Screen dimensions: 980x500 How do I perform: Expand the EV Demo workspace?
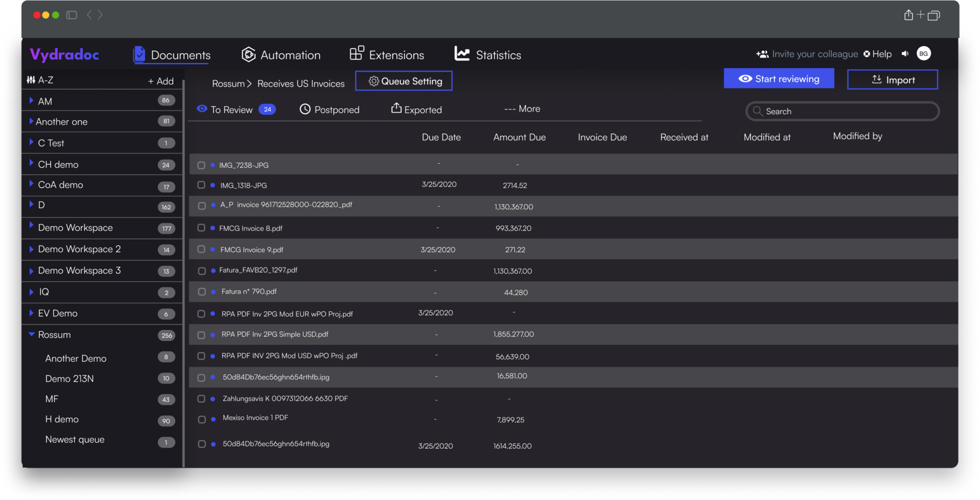31,313
